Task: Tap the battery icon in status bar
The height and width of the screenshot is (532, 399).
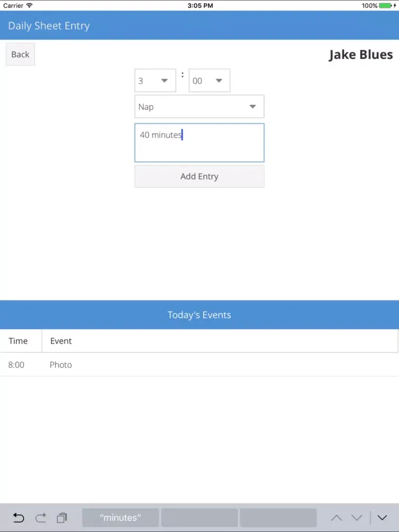Action: pos(386,5)
